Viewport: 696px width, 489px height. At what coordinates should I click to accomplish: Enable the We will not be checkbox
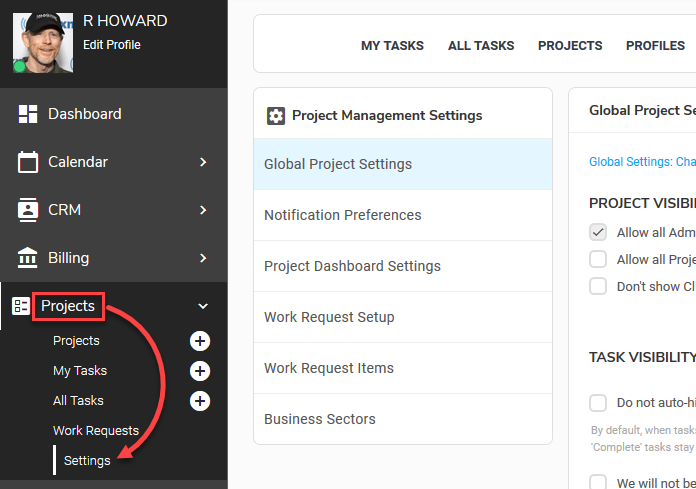598,481
